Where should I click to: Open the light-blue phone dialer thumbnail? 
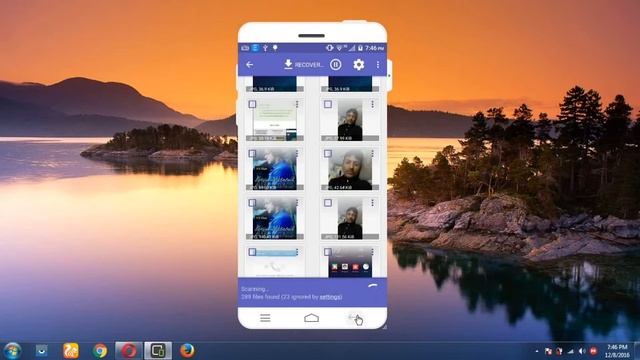275,262
